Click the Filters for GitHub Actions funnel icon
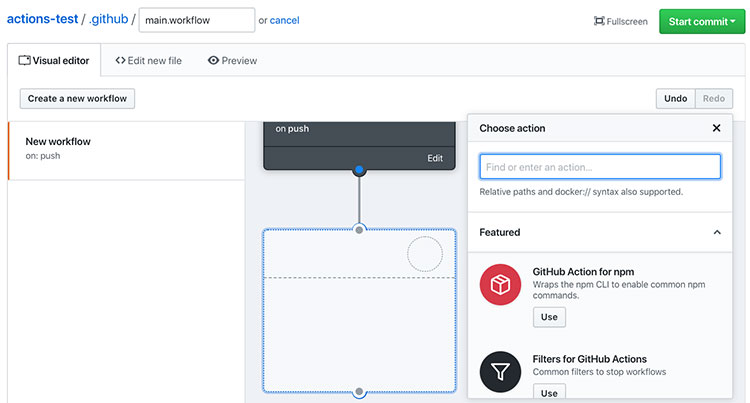750x403 pixels. 500,372
